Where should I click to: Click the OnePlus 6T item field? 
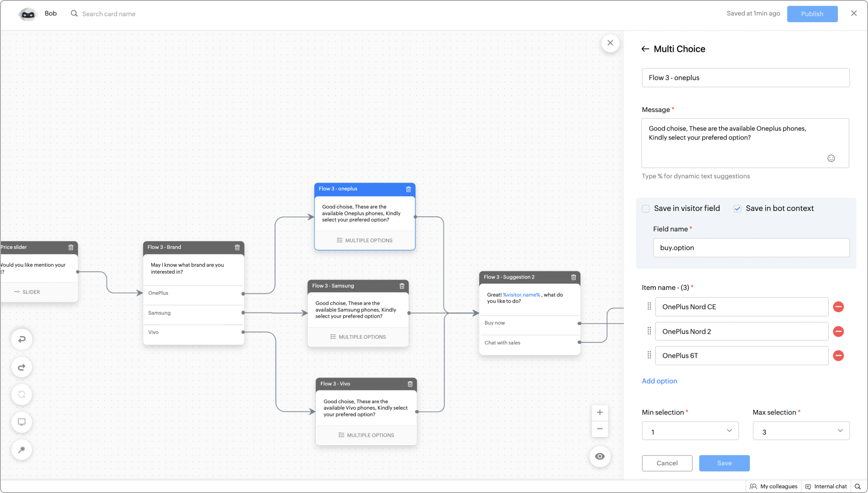pos(742,356)
